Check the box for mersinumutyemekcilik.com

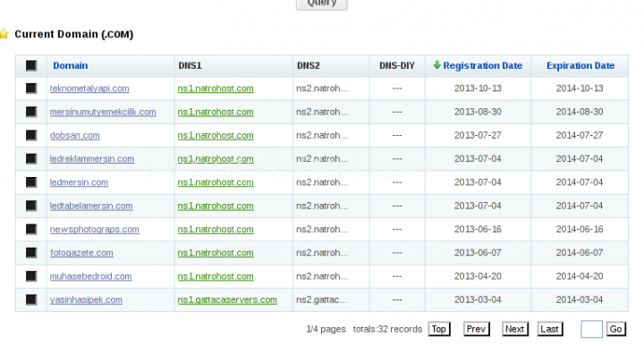tap(31, 112)
